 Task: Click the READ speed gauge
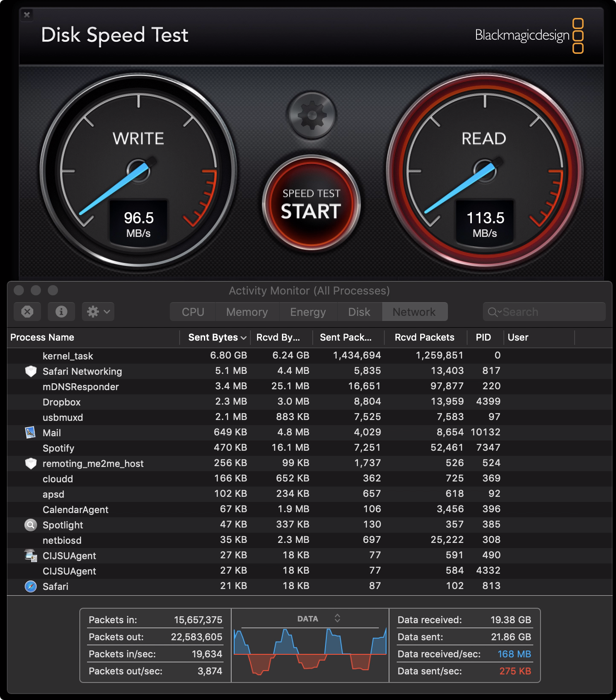tap(485, 170)
